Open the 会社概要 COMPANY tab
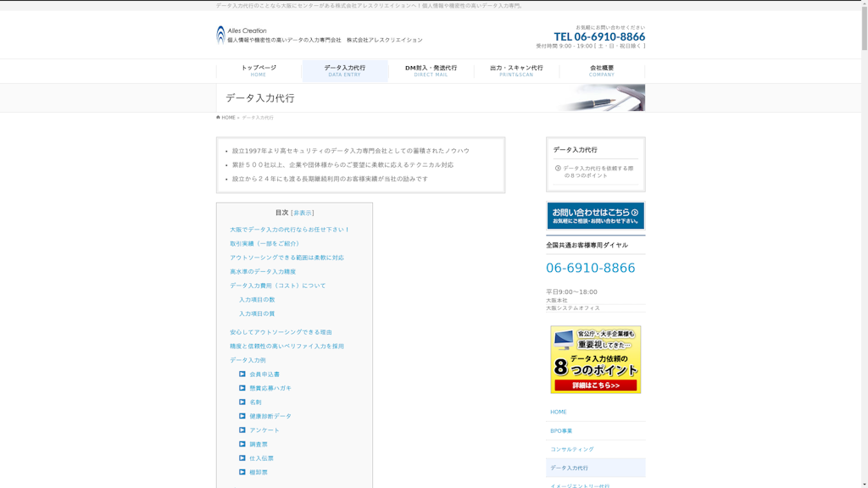868x488 pixels. point(603,71)
